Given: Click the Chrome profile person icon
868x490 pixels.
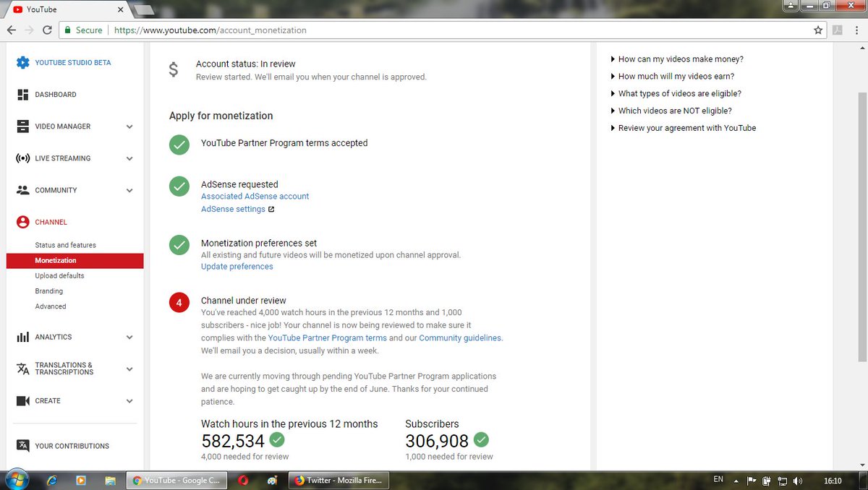Looking at the screenshot, I should tap(792, 4).
